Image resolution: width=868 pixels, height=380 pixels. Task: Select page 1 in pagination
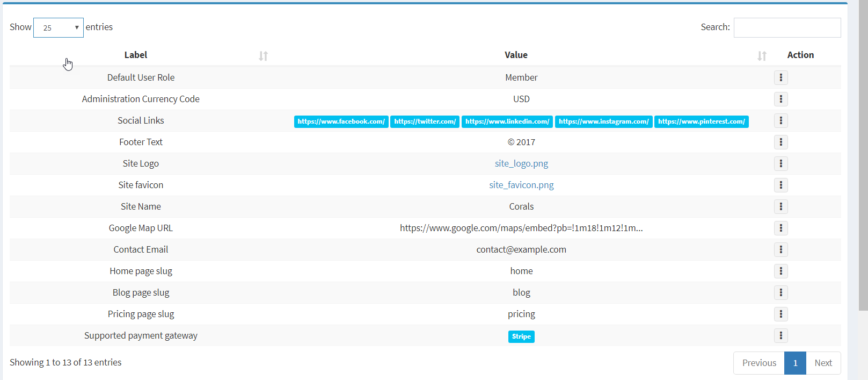tap(795, 363)
